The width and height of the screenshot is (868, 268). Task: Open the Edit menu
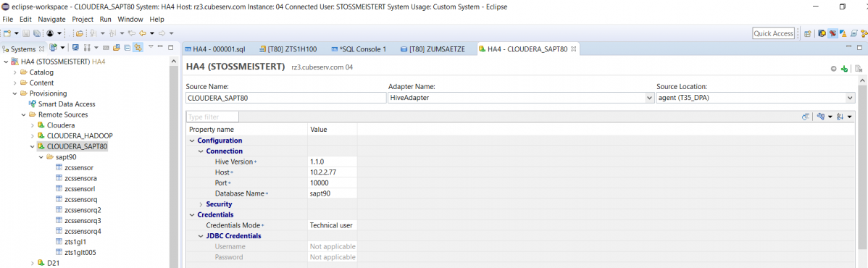[x=25, y=19]
